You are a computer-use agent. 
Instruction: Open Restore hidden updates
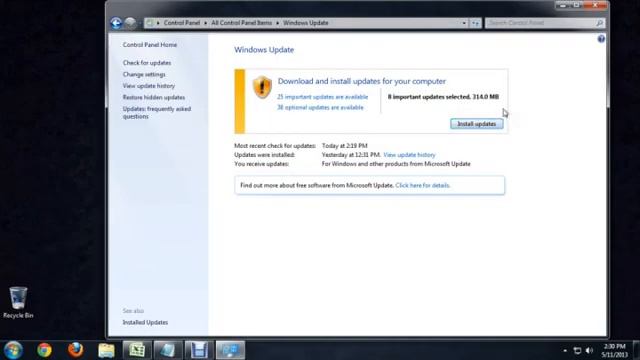click(x=154, y=97)
